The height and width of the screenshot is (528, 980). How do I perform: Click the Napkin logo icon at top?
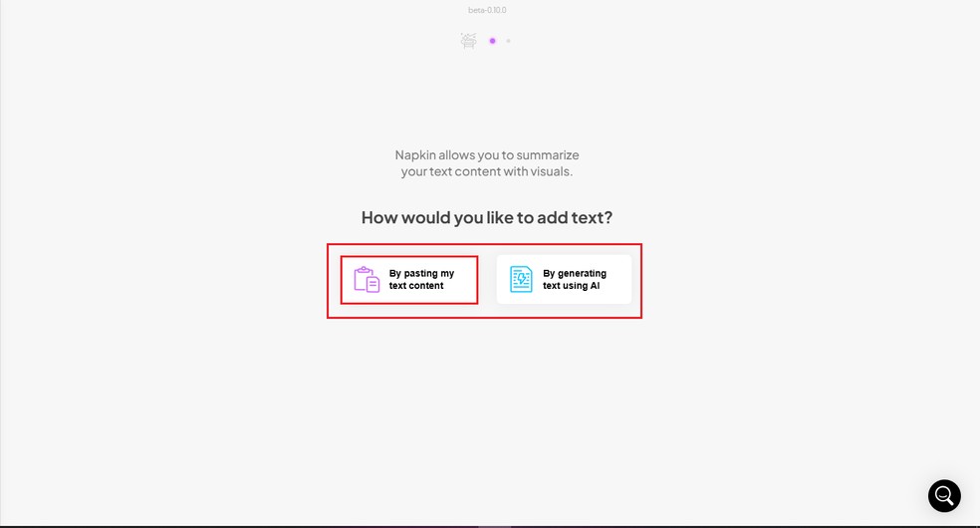468,41
